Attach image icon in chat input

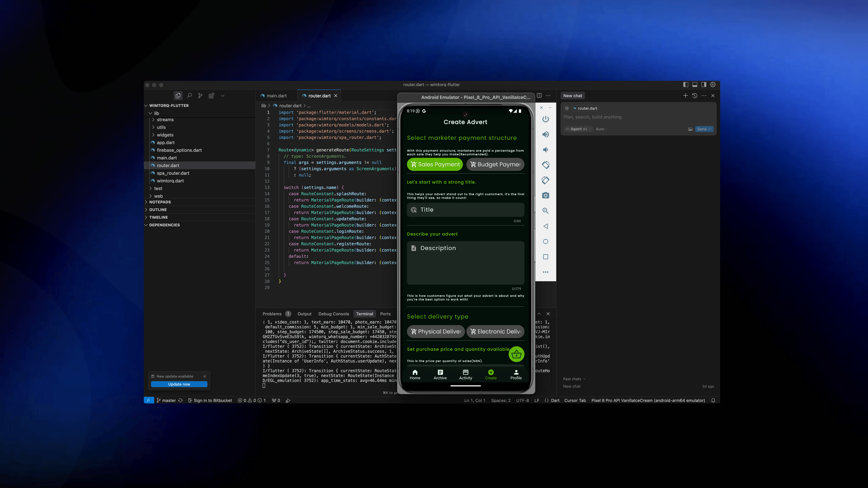(690, 129)
